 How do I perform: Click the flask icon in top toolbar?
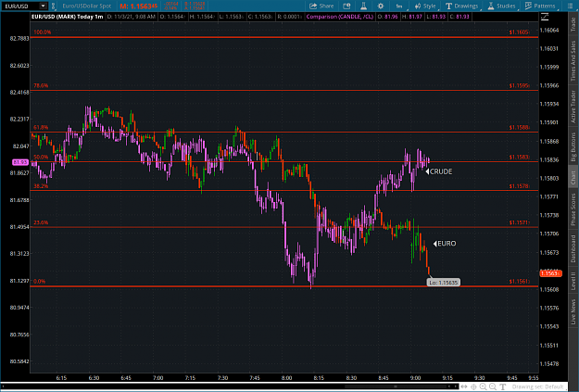point(363,6)
